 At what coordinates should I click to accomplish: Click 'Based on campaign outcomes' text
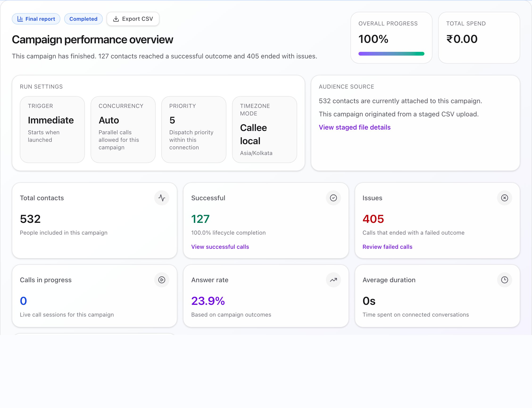coord(231,314)
